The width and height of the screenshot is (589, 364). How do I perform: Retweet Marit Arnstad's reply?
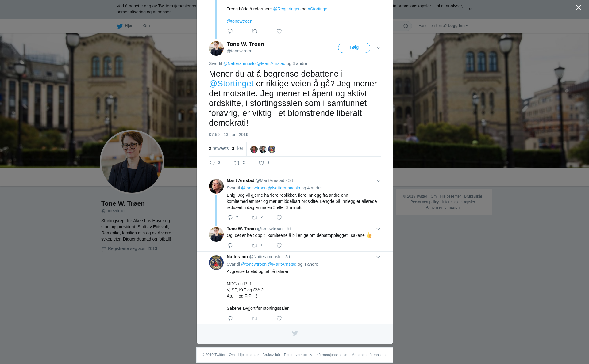[x=255, y=218]
